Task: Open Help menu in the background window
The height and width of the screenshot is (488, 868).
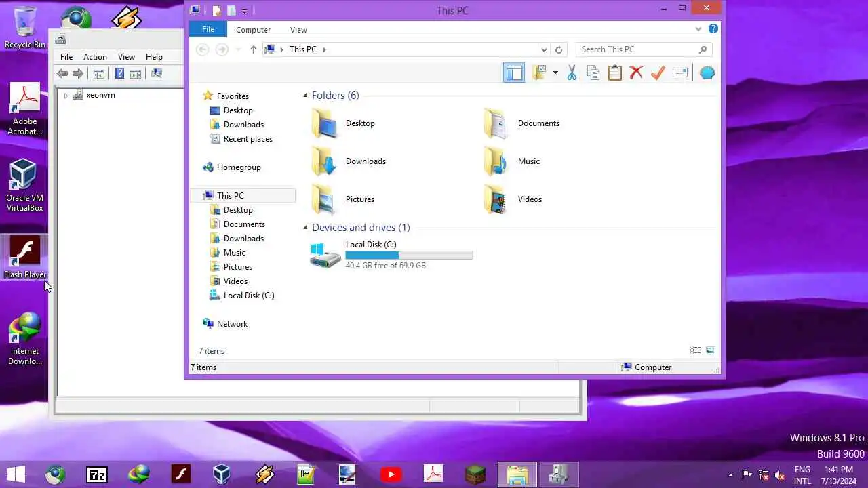Action: tap(154, 57)
